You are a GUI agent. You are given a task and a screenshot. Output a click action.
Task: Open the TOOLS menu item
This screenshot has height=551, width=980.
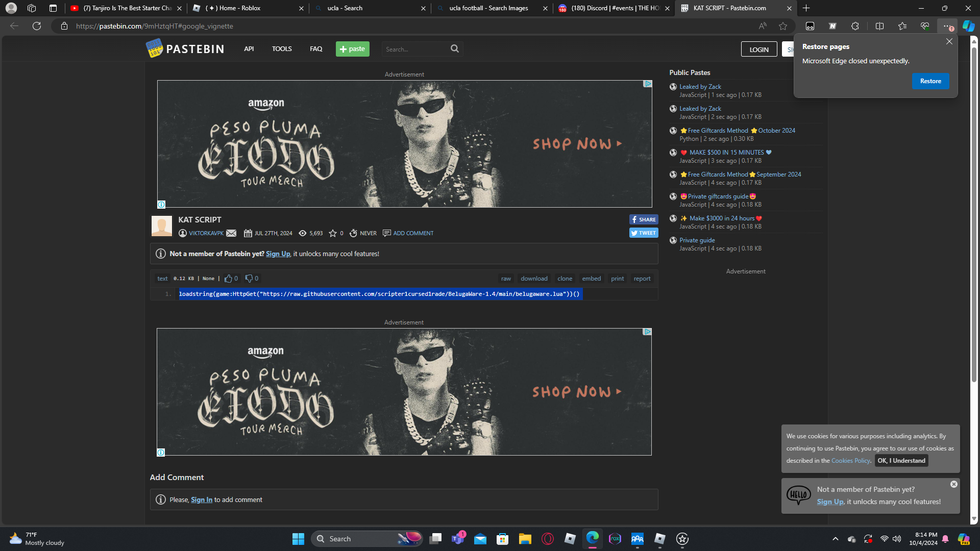[x=282, y=49]
